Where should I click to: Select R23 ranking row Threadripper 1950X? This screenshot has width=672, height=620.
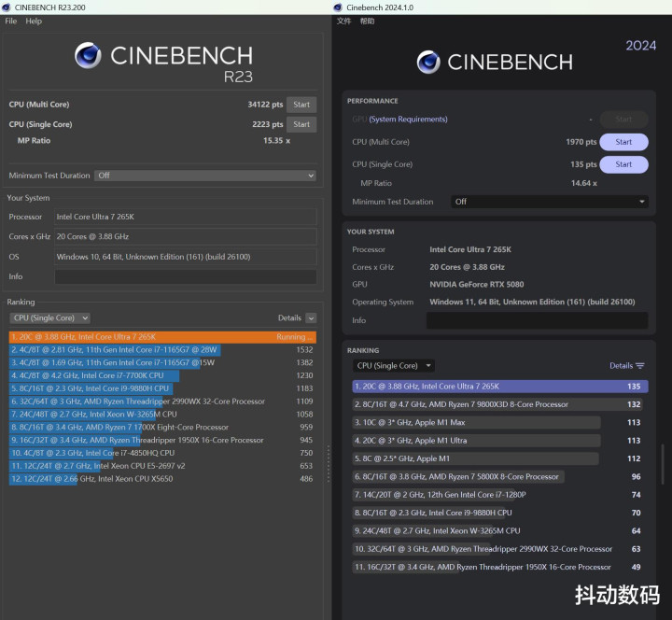(x=162, y=440)
